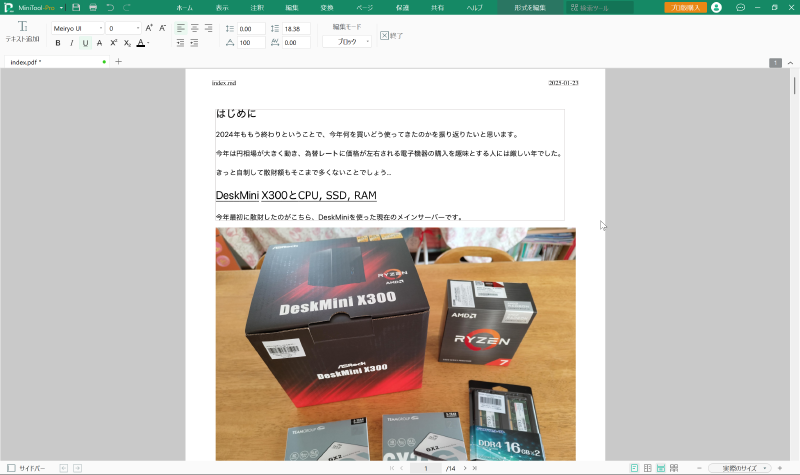Open the ホーム menu tab
The width and height of the screenshot is (800, 475).
coord(184,7)
